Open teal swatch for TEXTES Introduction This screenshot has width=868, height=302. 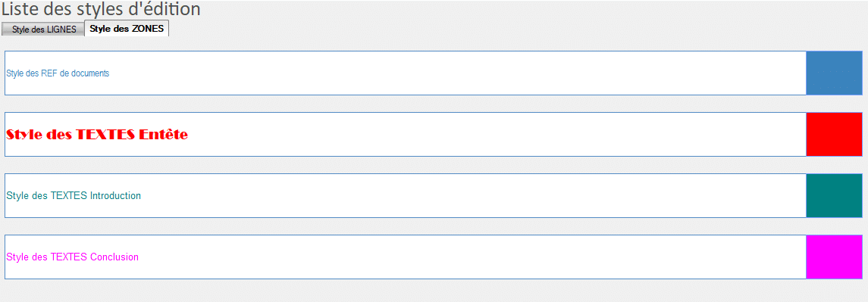(834, 195)
